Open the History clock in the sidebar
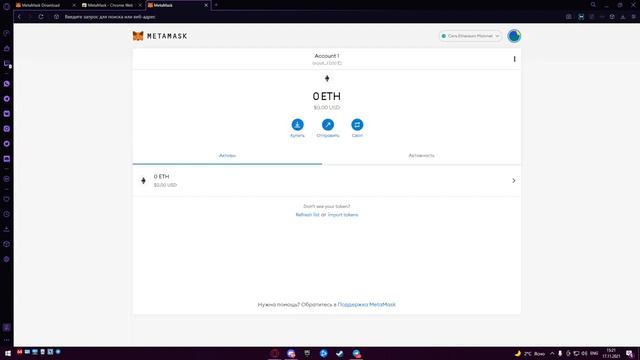 7,214
